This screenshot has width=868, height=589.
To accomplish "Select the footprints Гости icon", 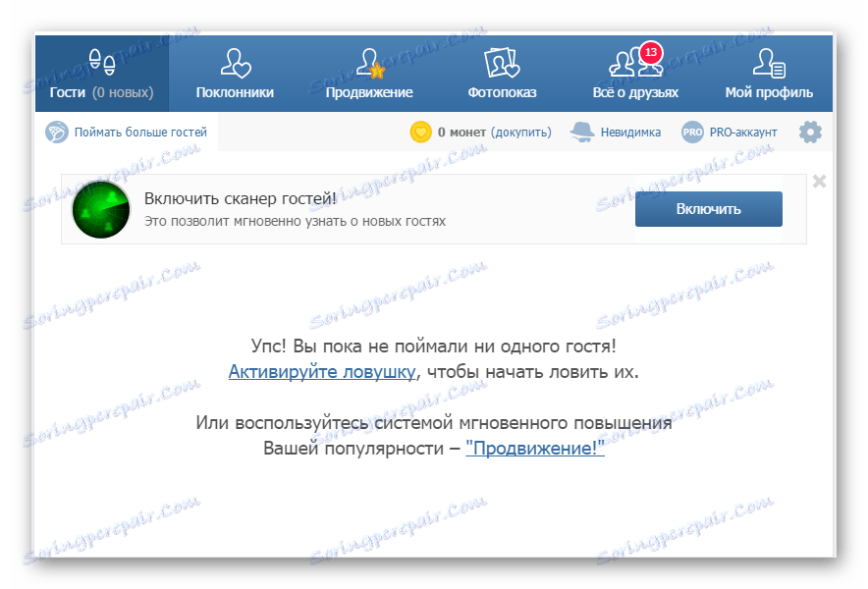I will 102,61.
